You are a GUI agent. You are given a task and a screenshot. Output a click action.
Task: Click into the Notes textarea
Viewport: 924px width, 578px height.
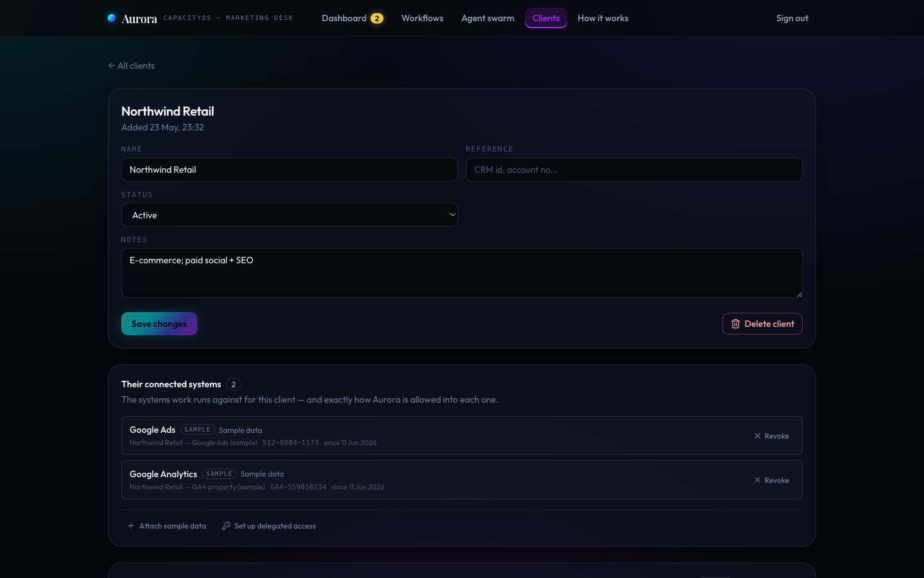[462, 273]
